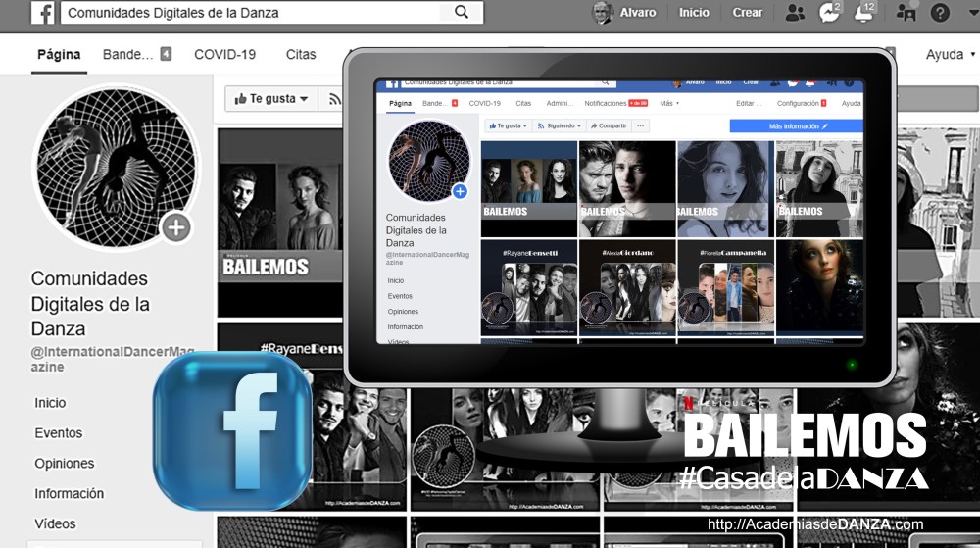Open first BAILEMOS photo with three portraits in monitor

(529, 188)
